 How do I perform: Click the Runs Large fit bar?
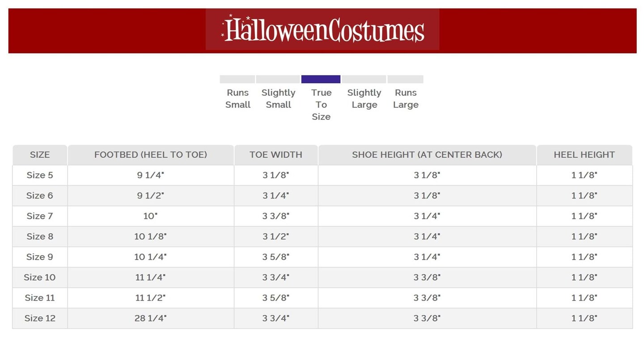tap(405, 79)
